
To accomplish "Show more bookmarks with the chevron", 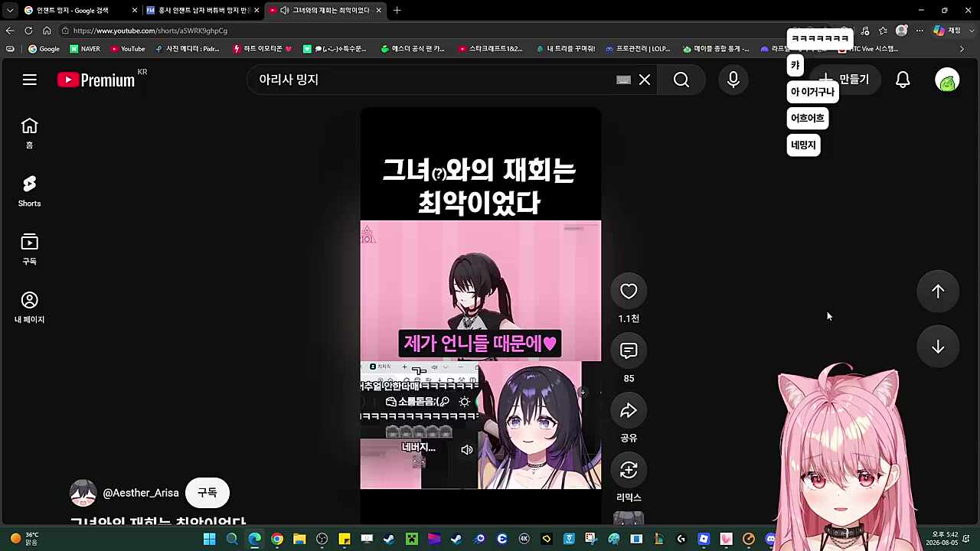I will (x=962, y=49).
